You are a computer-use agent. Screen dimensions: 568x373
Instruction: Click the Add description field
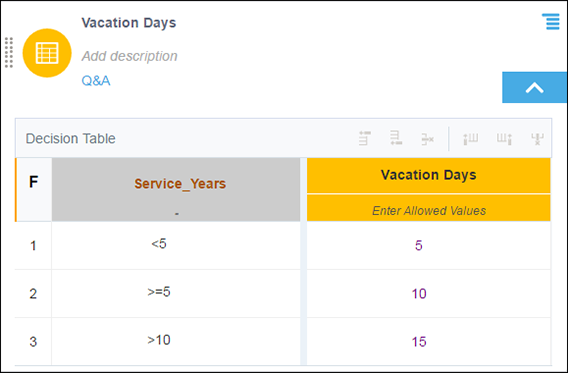129,56
